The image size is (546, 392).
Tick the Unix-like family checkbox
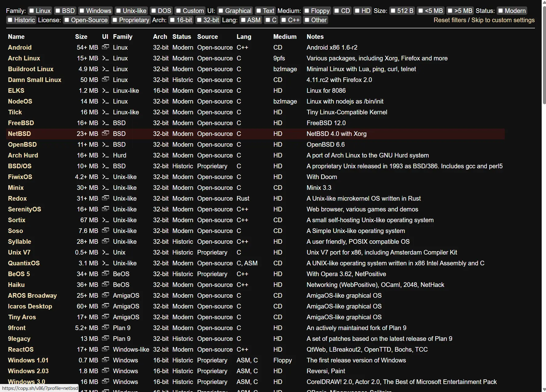(118, 11)
